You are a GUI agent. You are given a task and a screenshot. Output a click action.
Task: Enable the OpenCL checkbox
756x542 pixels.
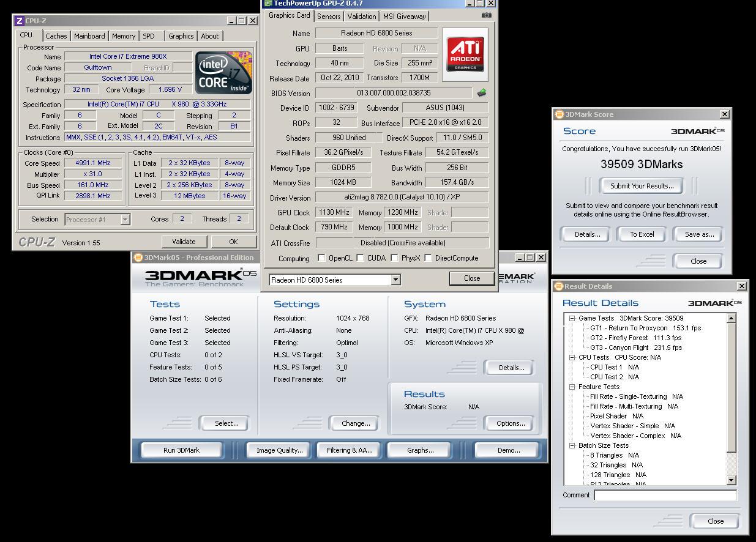pos(321,258)
